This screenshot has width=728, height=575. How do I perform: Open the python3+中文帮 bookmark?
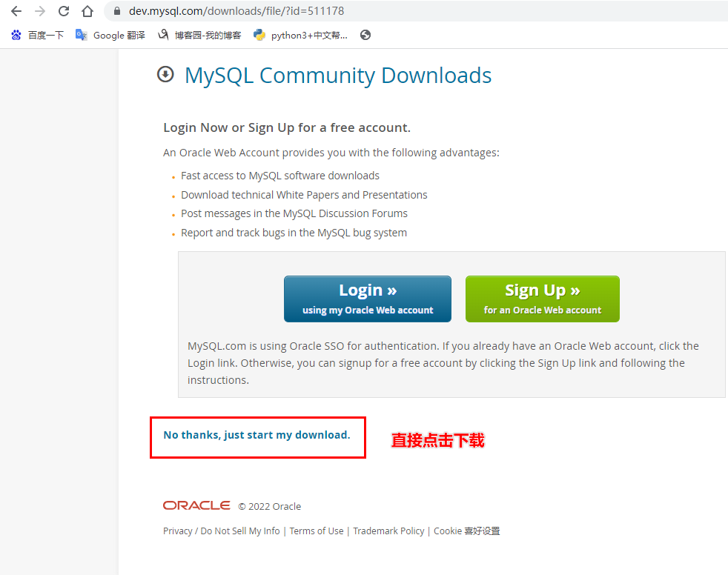(x=300, y=36)
